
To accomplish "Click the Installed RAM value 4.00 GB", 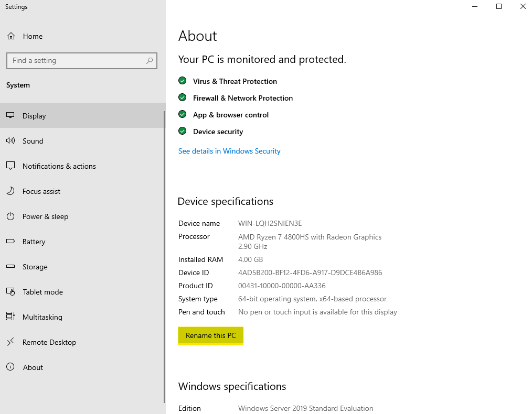I will (250, 259).
